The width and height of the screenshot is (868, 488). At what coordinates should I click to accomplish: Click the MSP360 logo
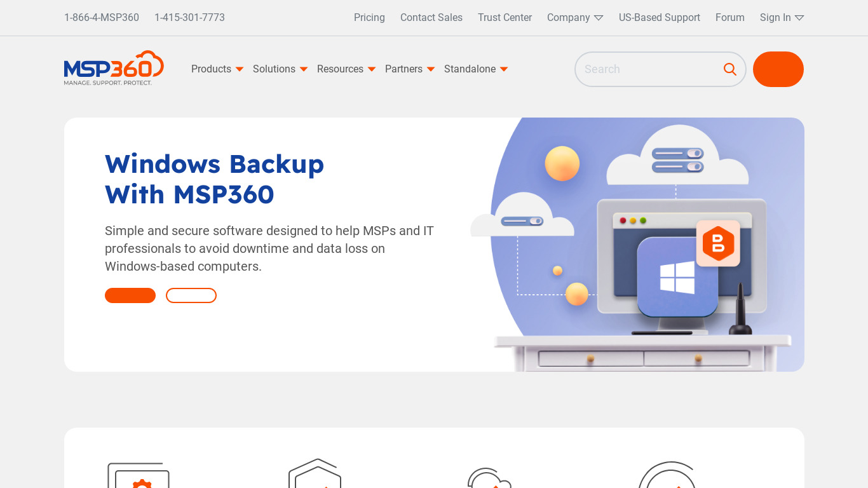[x=114, y=68]
